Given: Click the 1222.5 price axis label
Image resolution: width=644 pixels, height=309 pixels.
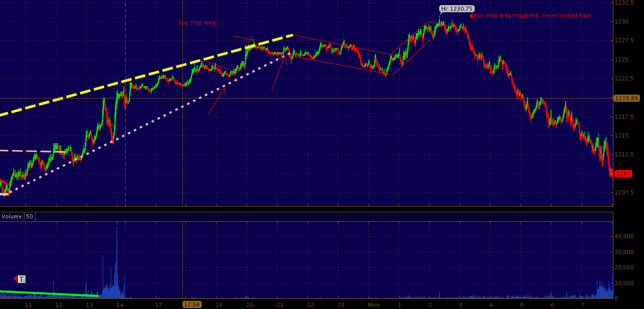Looking at the screenshot, I should [x=624, y=78].
